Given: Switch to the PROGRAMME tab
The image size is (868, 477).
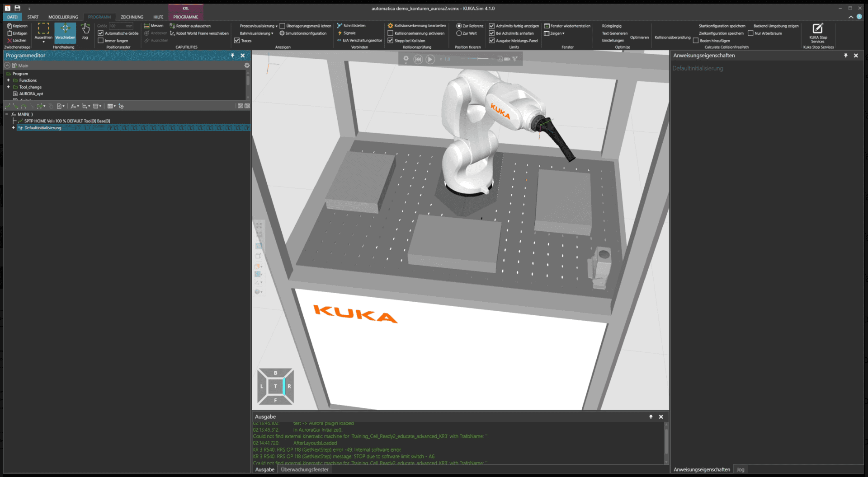Looking at the screenshot, I should coord(186,17).
